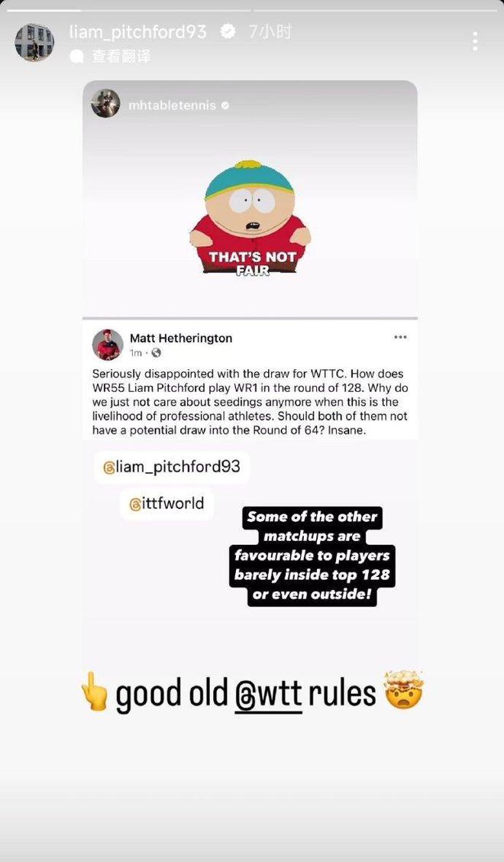Open liam_pitchford93 profile avatar

tap(34, 42)
